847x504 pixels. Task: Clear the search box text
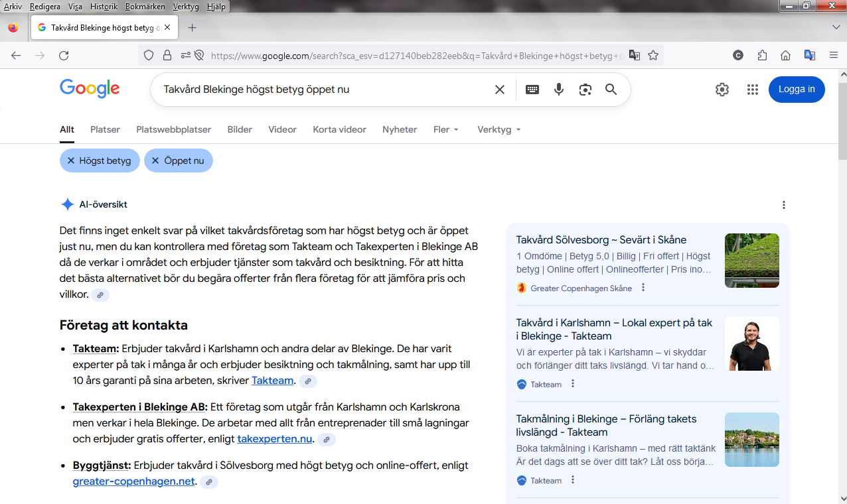point(500,90)
